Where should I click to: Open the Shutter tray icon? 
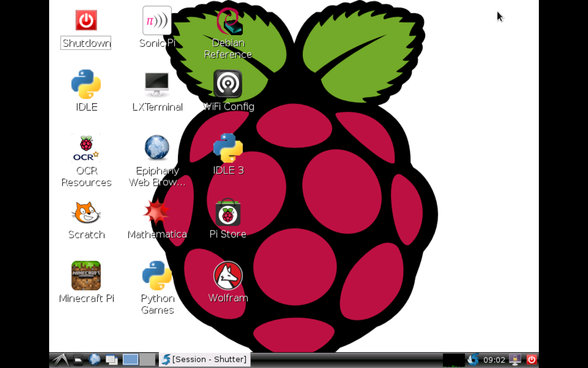pos(473,360)
